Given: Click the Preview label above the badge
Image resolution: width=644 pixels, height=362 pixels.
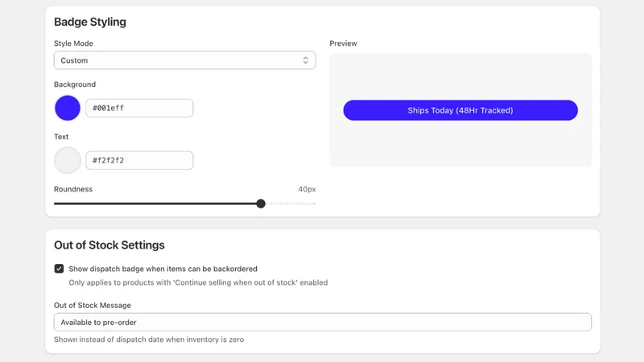Looking at the screenshot, I should [344, 43].
